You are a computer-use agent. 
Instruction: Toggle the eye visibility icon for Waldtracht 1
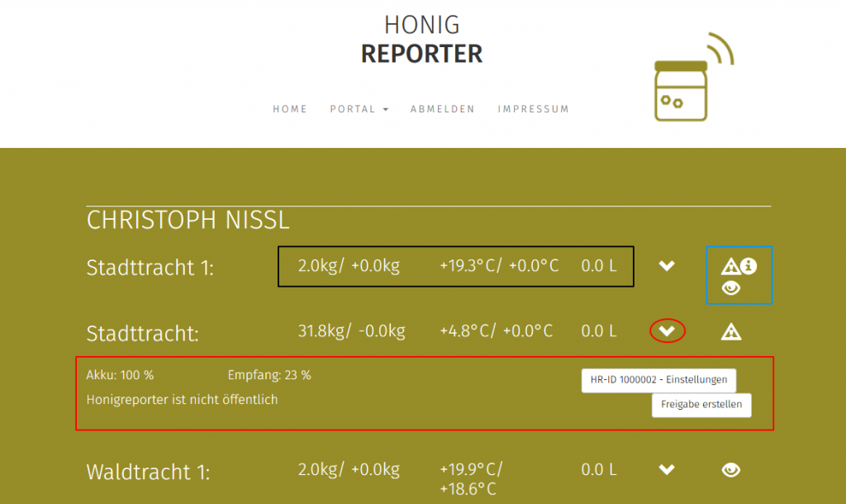point(730,470)
